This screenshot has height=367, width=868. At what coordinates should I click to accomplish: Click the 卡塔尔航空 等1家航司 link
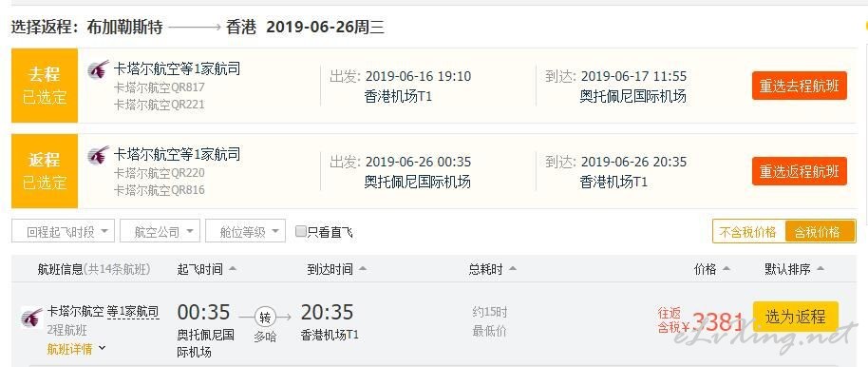[x=103, y=312]
